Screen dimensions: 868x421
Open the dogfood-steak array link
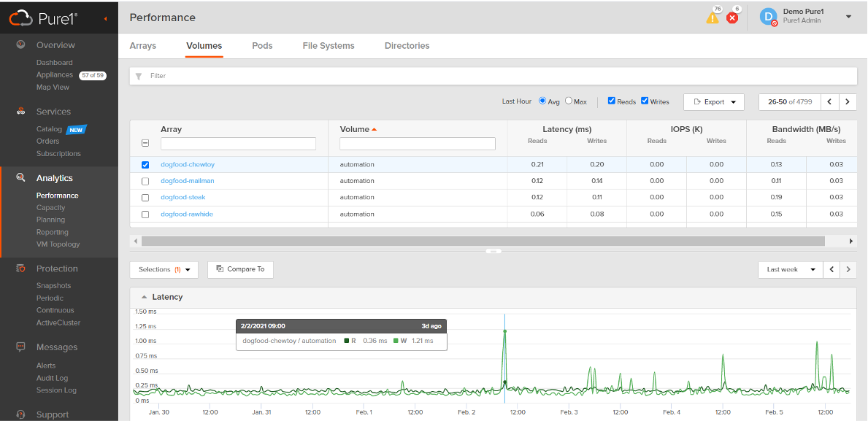click(183, 198)
